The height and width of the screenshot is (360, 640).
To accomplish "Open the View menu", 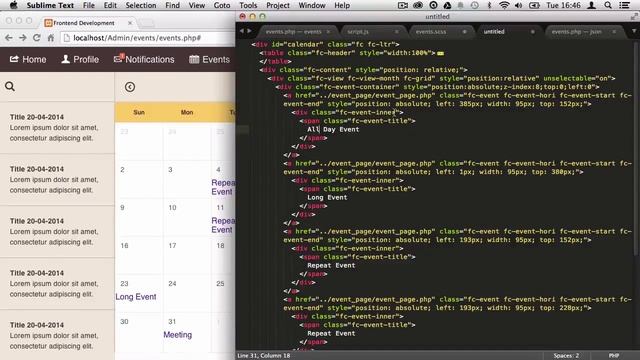I will [197, 5].
